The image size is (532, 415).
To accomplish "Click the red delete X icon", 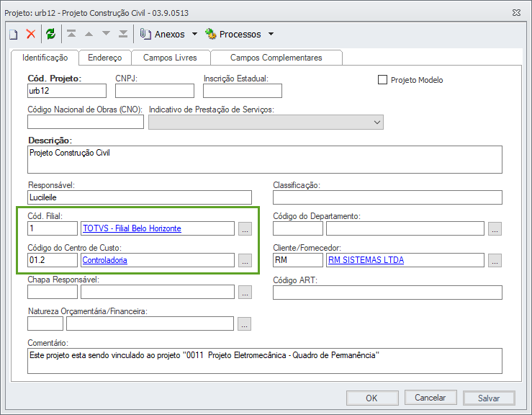I will click(31, 34).
